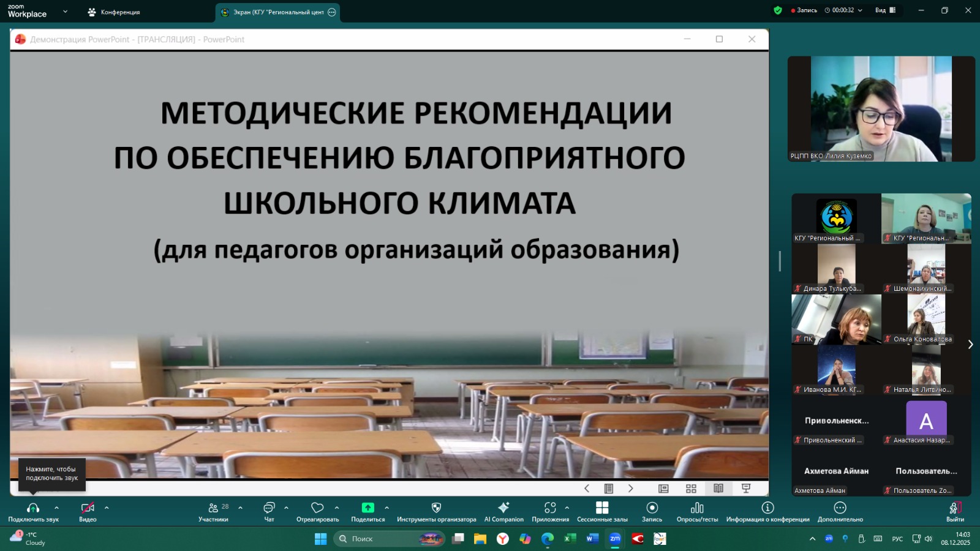Image resolution: width=980 pixels, height=551 pixels.
Task: Toggle the Видео camera on
Action: [x=88, y=511]
